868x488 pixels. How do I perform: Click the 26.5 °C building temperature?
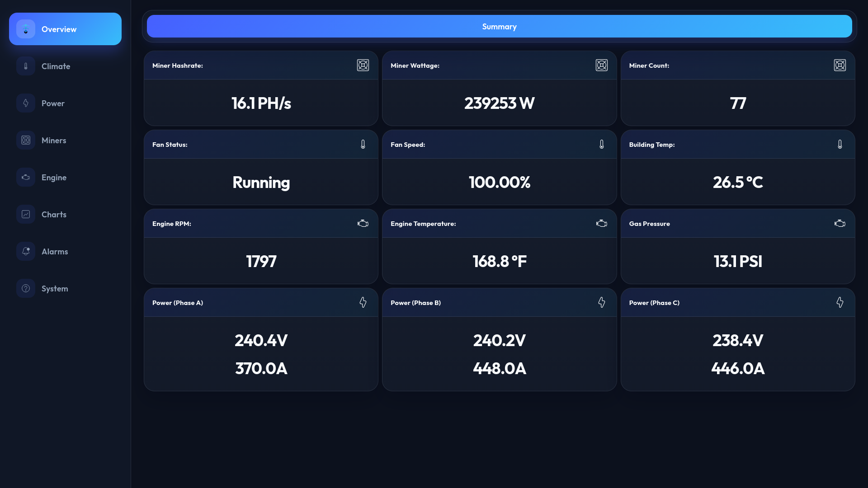[738, 182]
